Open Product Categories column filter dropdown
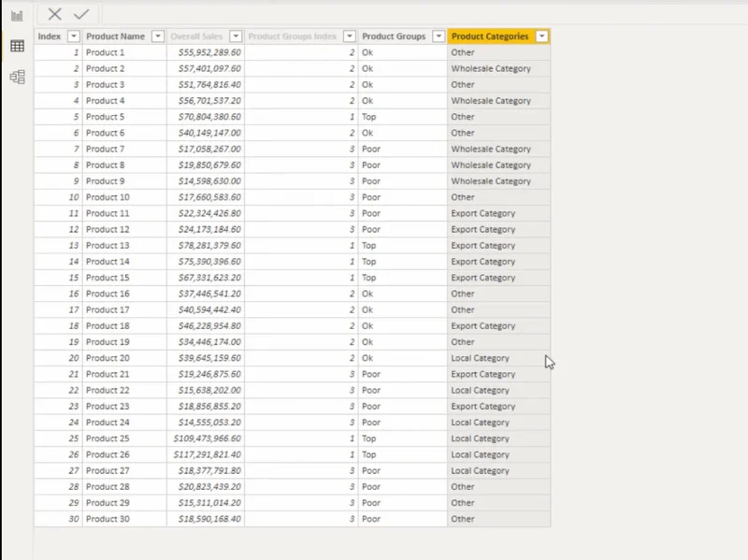 pos(542,36)
